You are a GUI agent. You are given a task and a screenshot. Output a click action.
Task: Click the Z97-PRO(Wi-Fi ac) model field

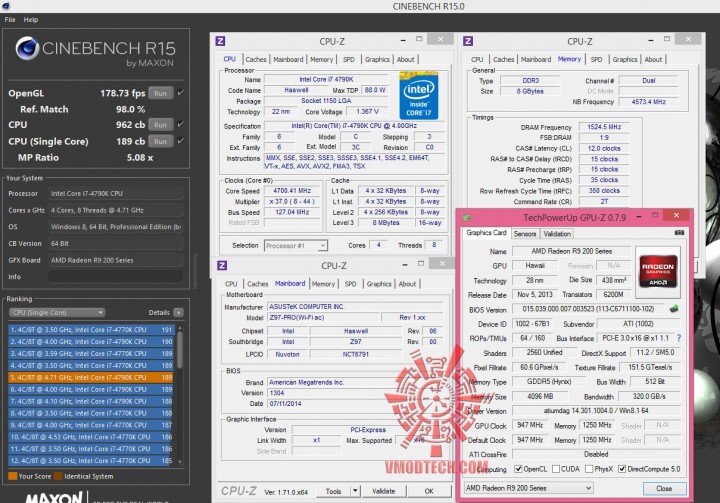(x=323, y=317)
